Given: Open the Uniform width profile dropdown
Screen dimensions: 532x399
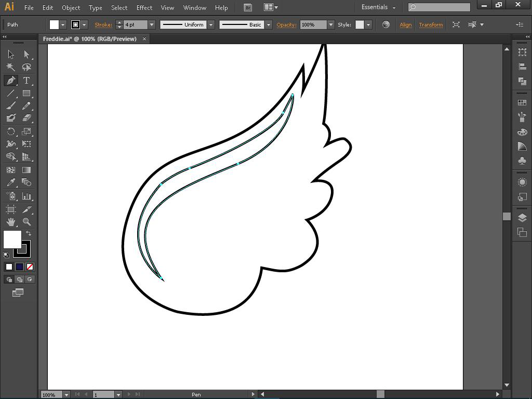Looking at the screenshot, I should (x=211, y=25).
